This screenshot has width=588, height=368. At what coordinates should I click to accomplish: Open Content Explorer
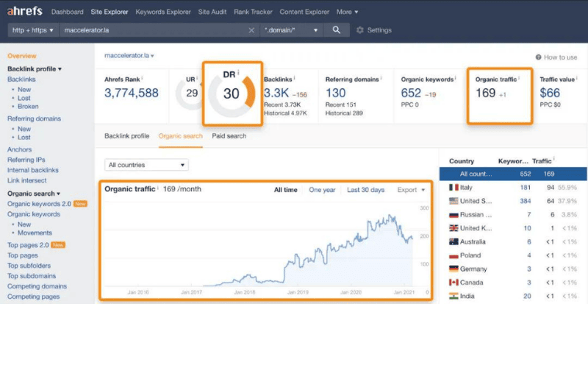(x=304, y=12)
